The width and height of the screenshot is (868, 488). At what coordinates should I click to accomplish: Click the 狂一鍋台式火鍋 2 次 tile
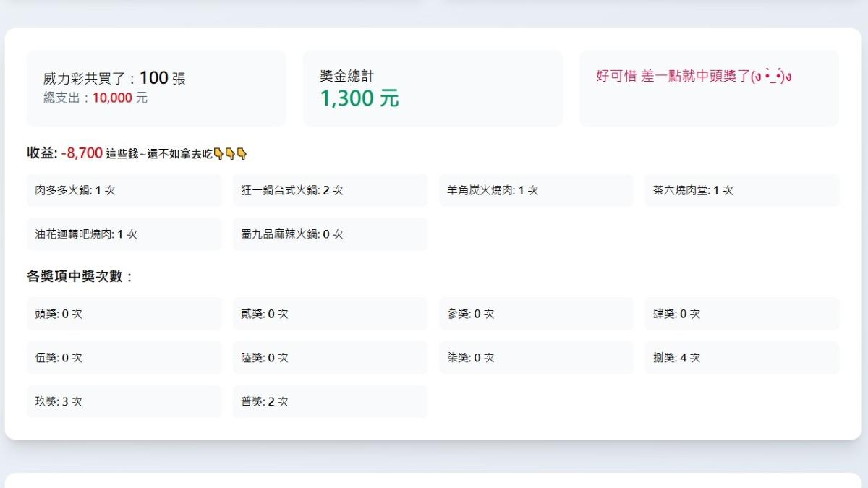(330, 190)
